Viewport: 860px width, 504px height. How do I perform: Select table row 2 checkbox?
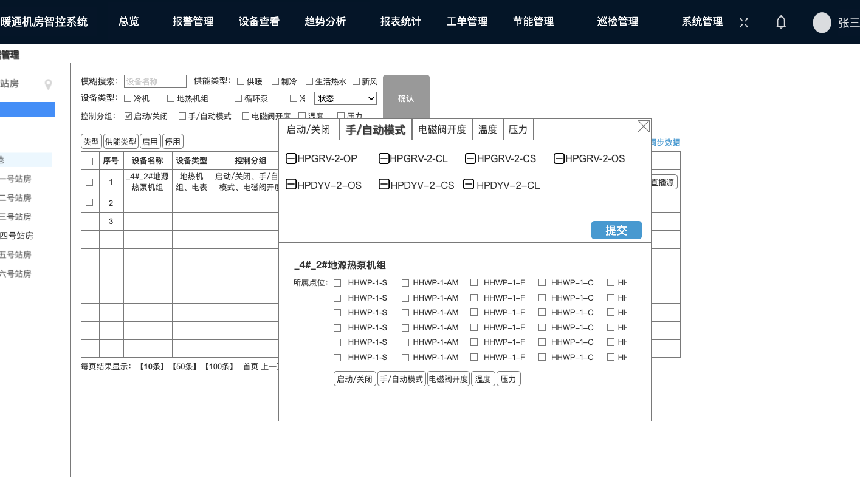click(x=89, y=202)
